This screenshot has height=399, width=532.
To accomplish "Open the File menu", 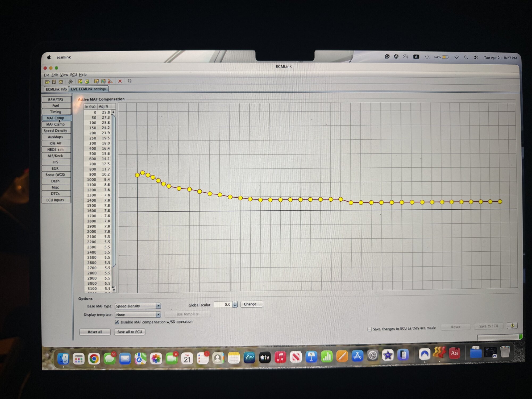I will 46,75.
